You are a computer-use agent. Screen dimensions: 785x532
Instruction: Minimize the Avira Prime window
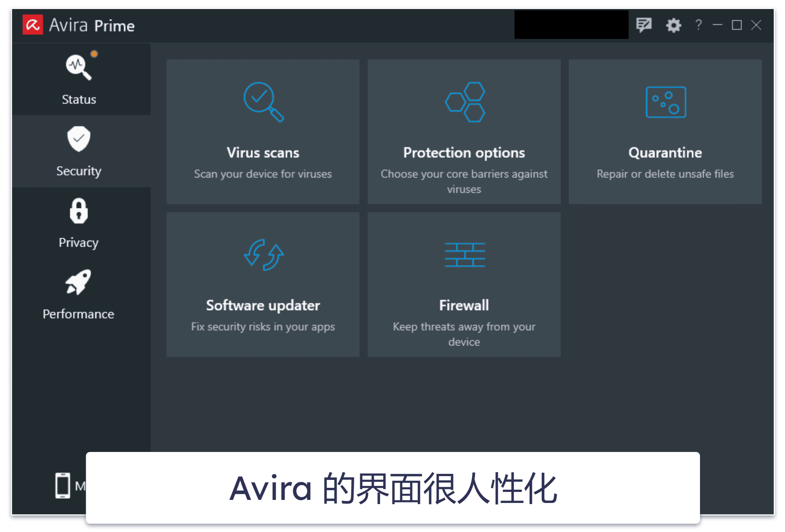[x=717, y=25]
